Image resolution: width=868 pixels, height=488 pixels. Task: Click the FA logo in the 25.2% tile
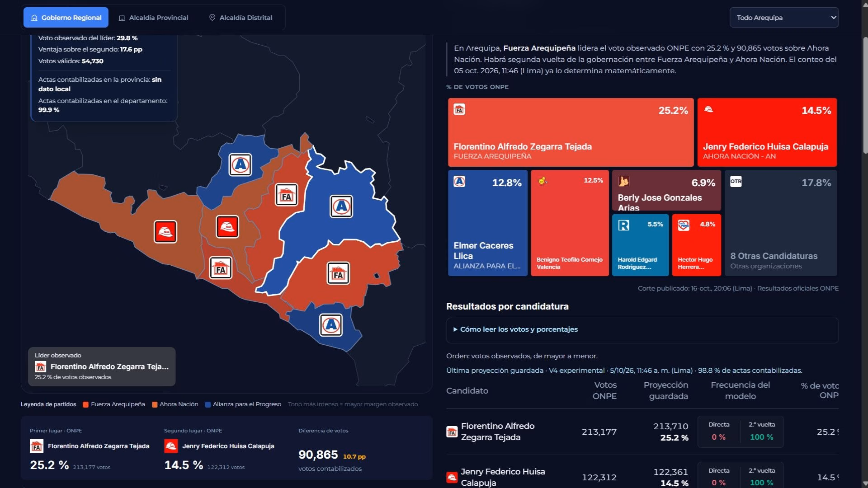point(459,109)
